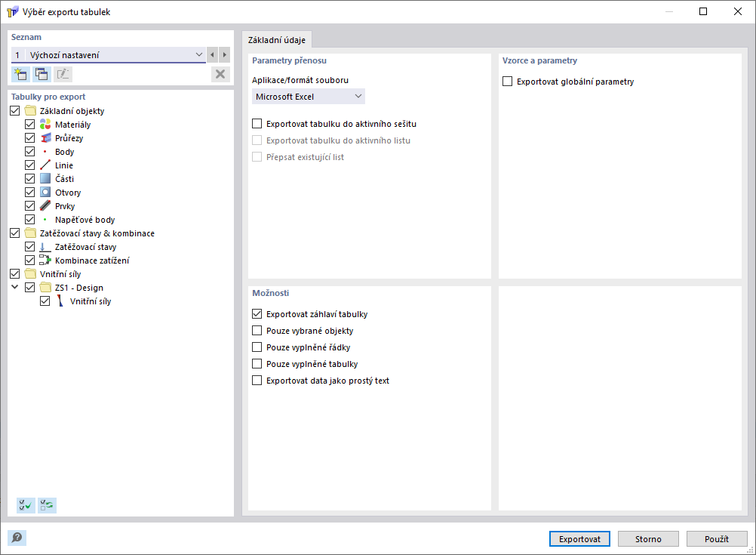Image resolution: width=756 pixels, height=555 pixels.
Task: Create a new export list entry
Action: [20, 74]
